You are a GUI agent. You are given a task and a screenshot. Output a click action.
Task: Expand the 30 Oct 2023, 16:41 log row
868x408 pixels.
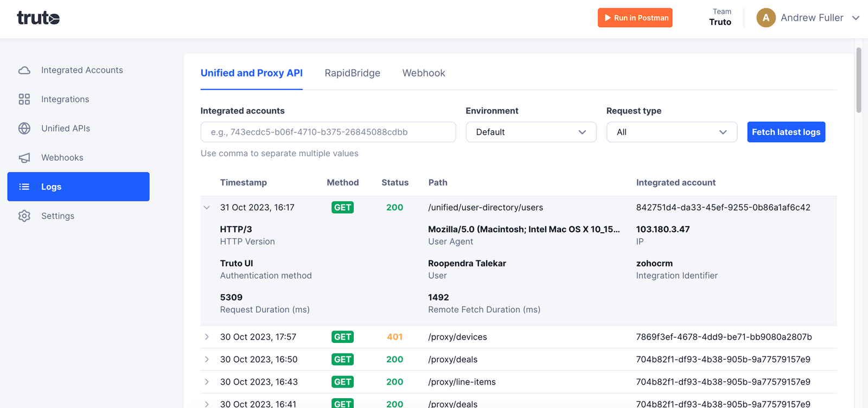click(207, 404)
